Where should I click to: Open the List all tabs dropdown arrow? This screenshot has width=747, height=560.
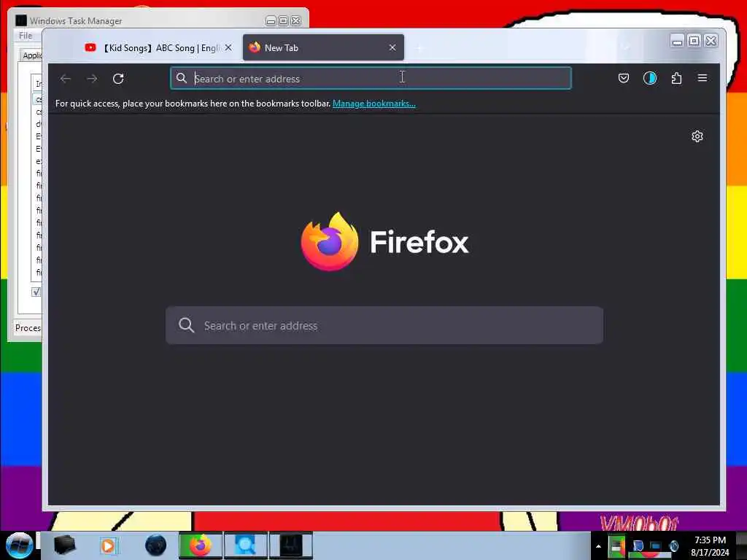(x=626, y=47)
